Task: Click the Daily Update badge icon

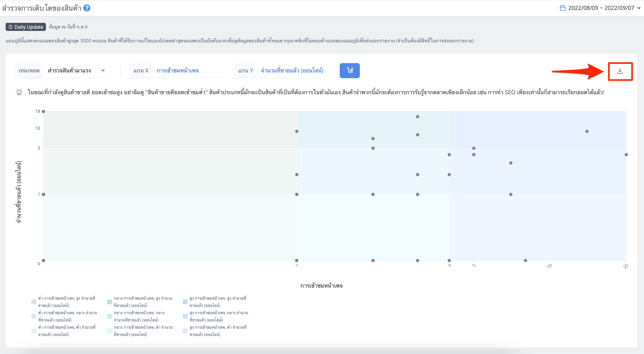Action: click(10, 27)
